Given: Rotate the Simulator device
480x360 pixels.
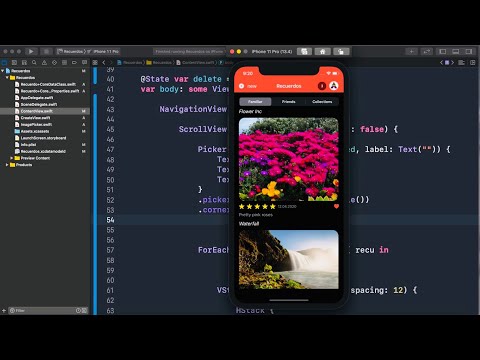Looking at the screenshot, I should [x=341, y=51].
